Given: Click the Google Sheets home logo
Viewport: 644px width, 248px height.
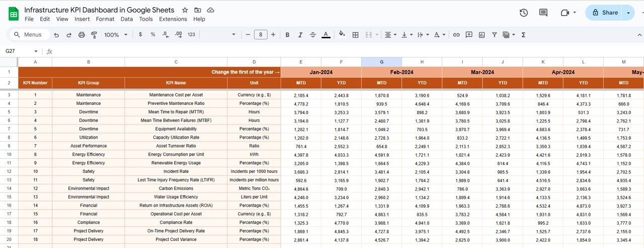Looking at the screenshot, I should (x=14, y=14).
